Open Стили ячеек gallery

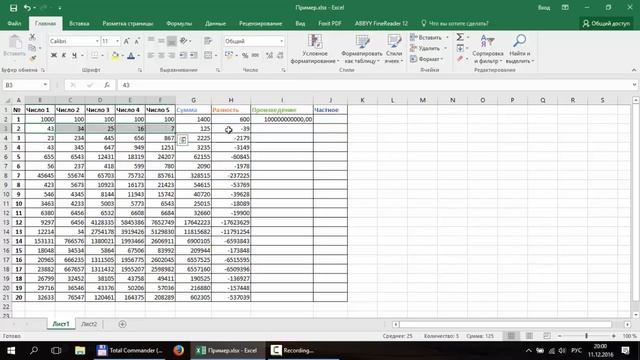click(x=394, y=49)
